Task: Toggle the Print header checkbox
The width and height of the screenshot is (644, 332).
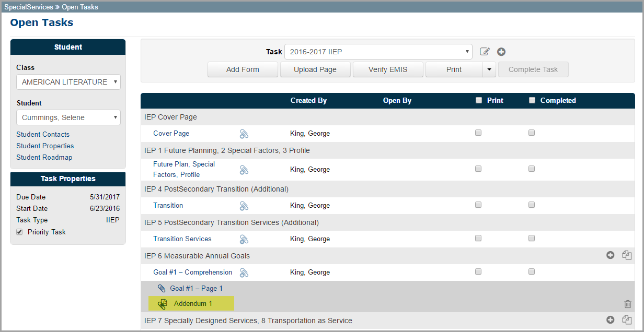Action: click(x=479, y=100)
